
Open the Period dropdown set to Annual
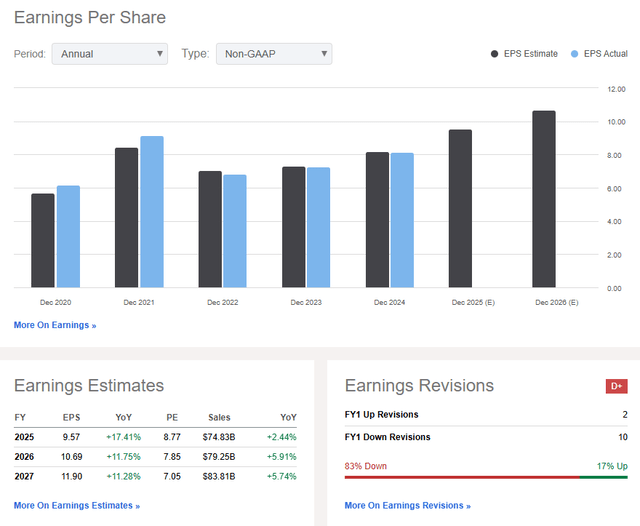click(109, 54)
